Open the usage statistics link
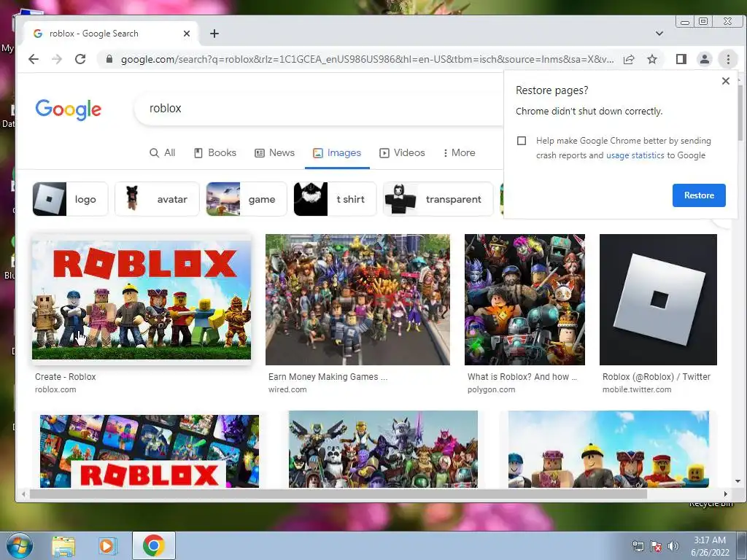747x560 pixels. [x=635, y=155]
